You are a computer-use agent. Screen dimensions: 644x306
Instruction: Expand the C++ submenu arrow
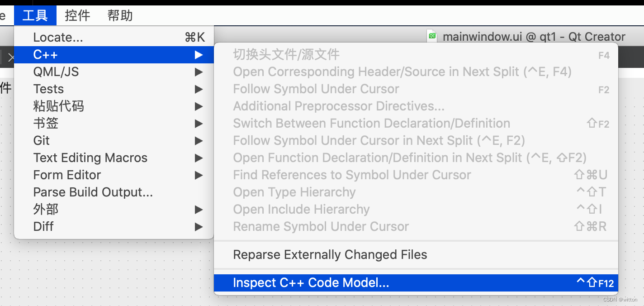tap(199, 55)
